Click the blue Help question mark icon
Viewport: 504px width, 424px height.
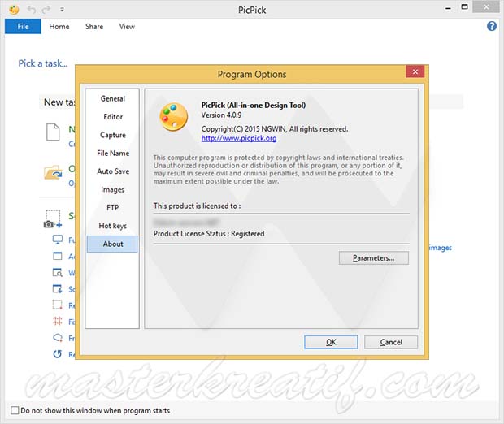[x=492, y=26]
